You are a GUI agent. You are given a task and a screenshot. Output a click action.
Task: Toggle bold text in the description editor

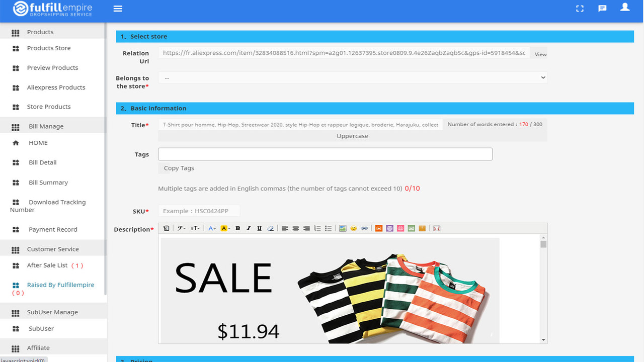coord(237,228)
